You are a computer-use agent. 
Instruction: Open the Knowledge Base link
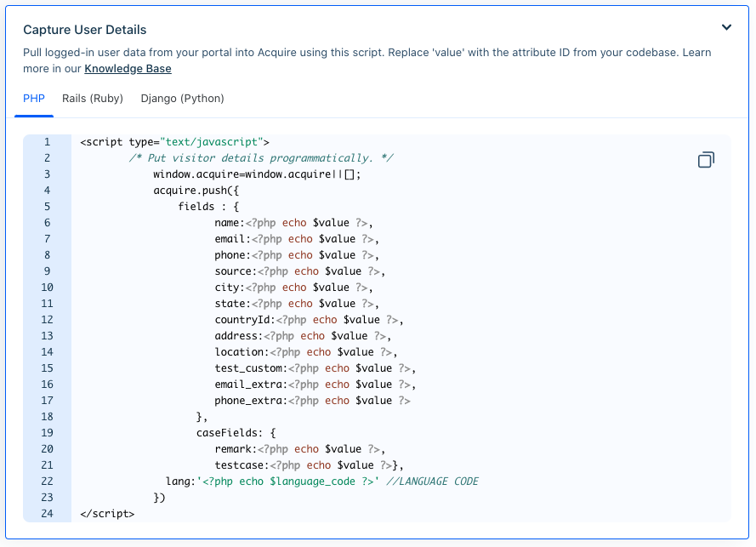point(128,69)
